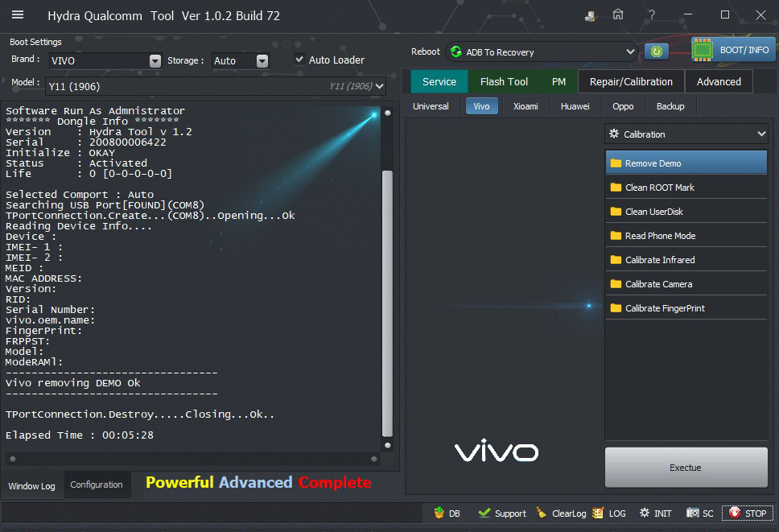Open the PM tab
Image resolution: width=779 pixels, height=532 pixels.
click(558, 81)
